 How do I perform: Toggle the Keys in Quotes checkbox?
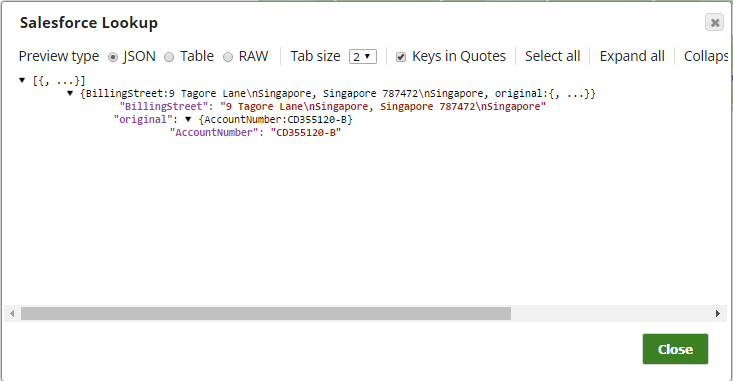coord(401,57)
